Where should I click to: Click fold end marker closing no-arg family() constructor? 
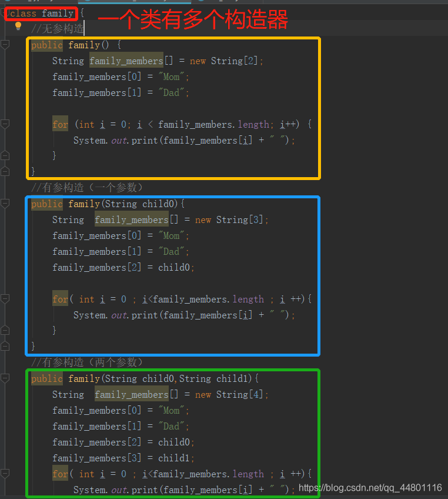(5, 172)
